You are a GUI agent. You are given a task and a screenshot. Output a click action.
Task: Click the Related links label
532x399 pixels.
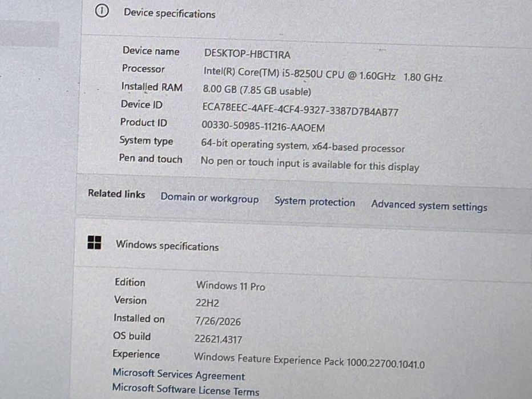(116, 194)
